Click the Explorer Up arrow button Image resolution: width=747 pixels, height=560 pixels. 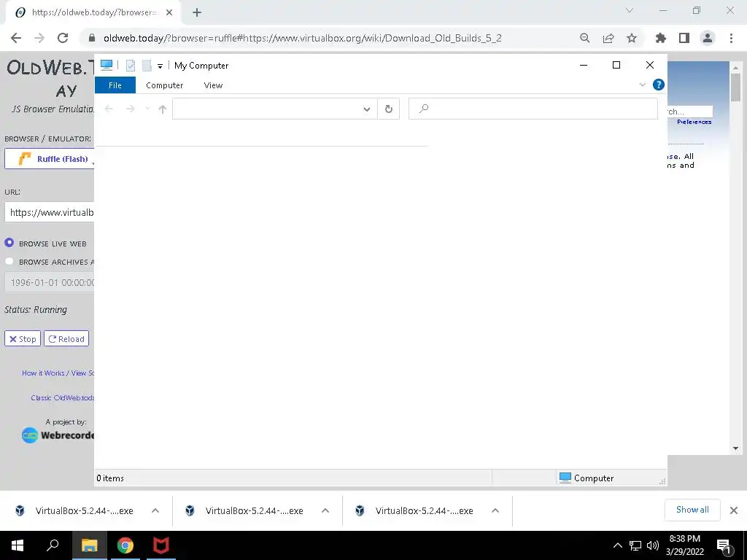pos(163,109)
